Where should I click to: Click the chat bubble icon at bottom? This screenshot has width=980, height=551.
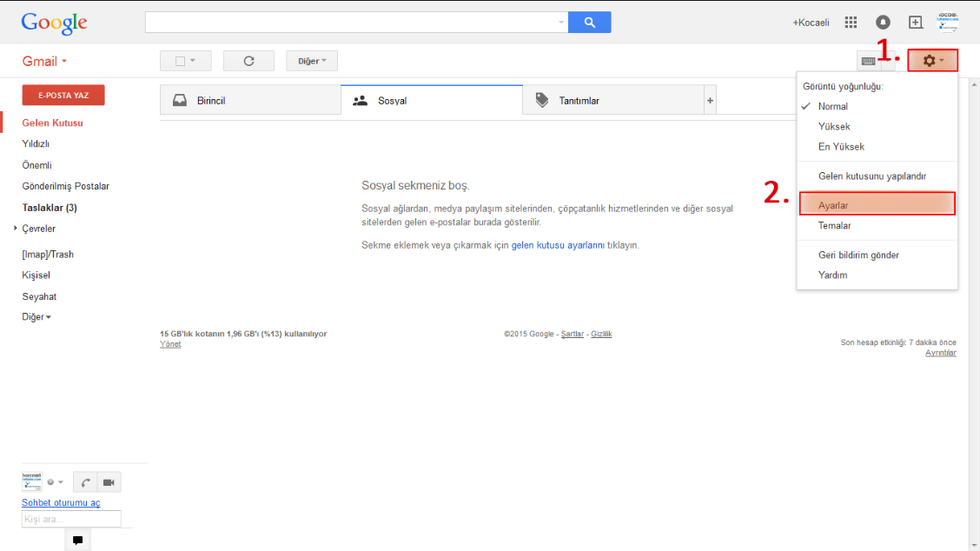77,540
